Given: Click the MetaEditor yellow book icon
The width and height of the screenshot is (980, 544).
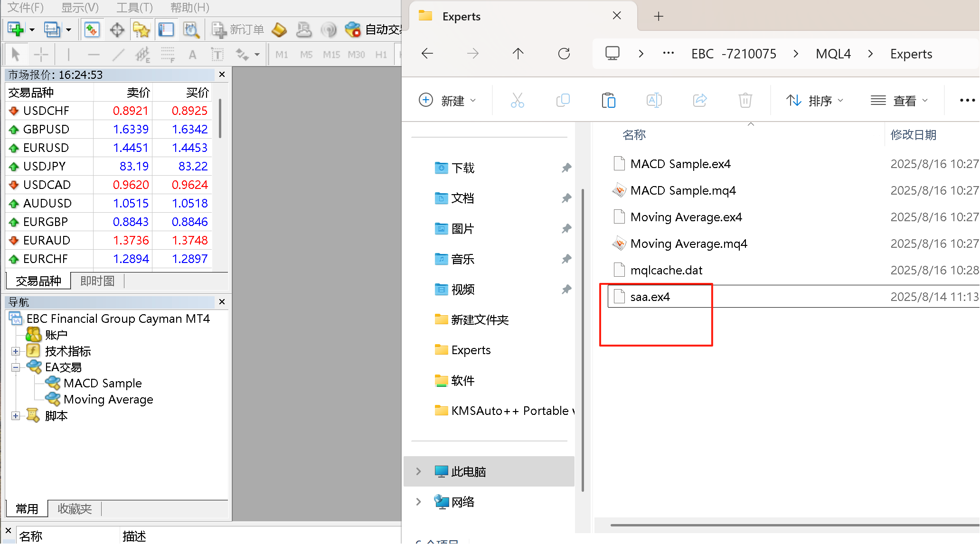Looking at the screenshot, I should (279, 29).
